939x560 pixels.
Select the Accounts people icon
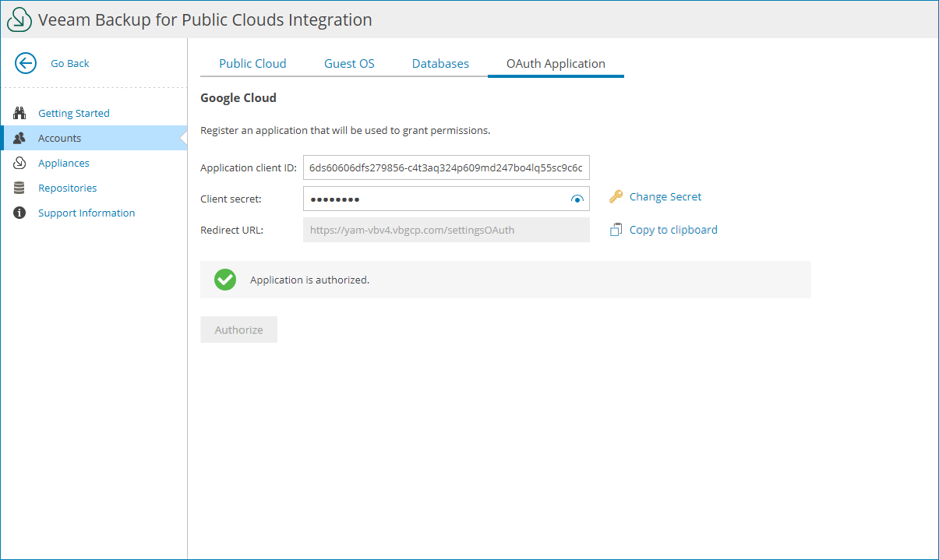coord(19,137)
